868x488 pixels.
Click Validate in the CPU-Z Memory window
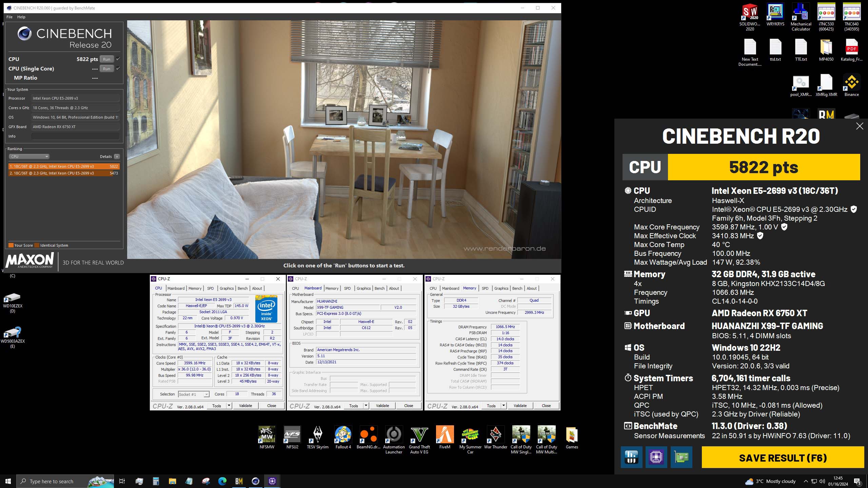520,406
